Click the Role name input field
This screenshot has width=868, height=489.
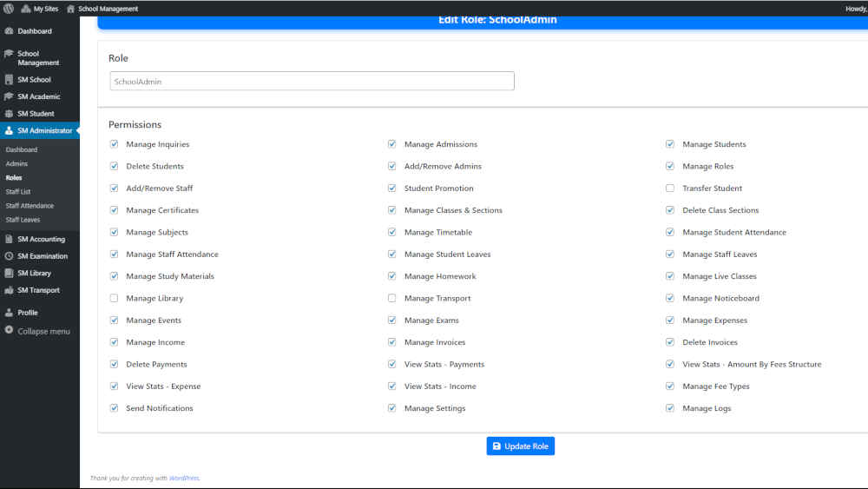point(312,82)
